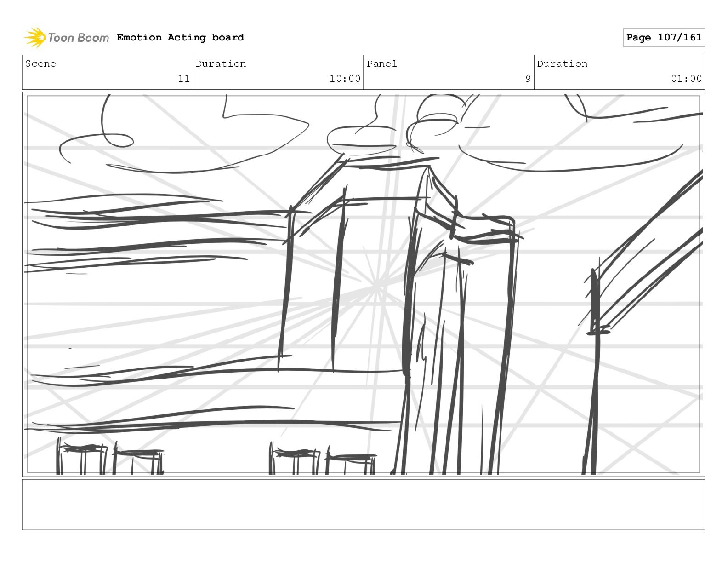
Task: Click the panel duration value '01:00'
Action: pos(686,79)
